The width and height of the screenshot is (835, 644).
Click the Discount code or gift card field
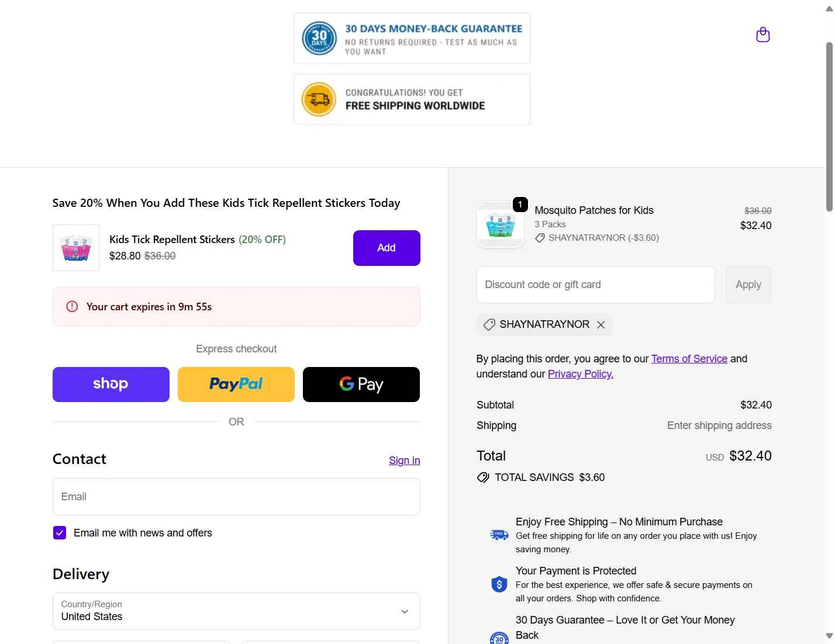595,285
